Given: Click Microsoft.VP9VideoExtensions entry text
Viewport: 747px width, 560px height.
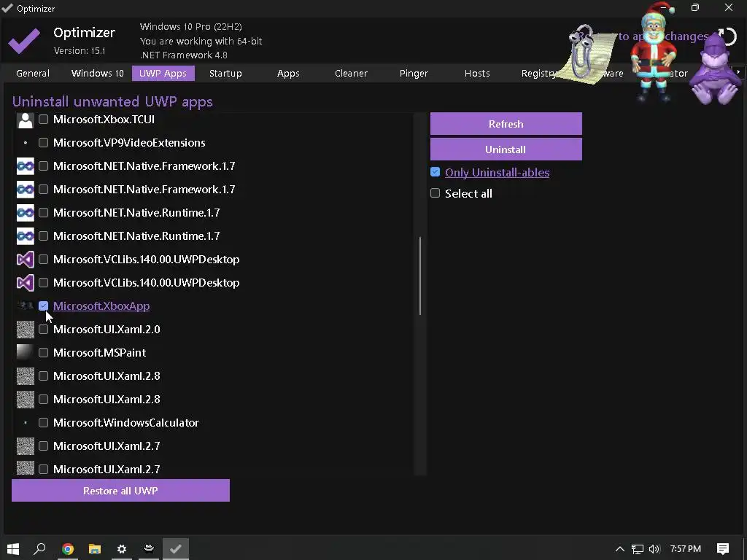Looking at the screenshot, I should (129, 143).
